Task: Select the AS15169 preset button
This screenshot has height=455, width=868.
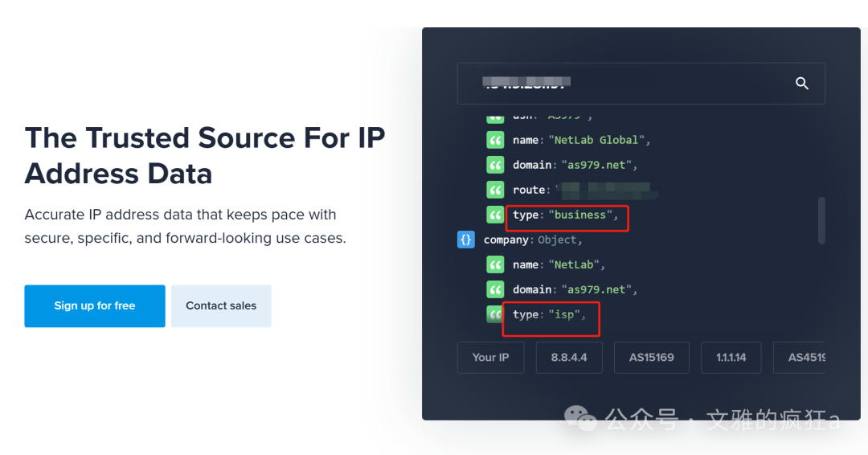Action: coord(652,358)
